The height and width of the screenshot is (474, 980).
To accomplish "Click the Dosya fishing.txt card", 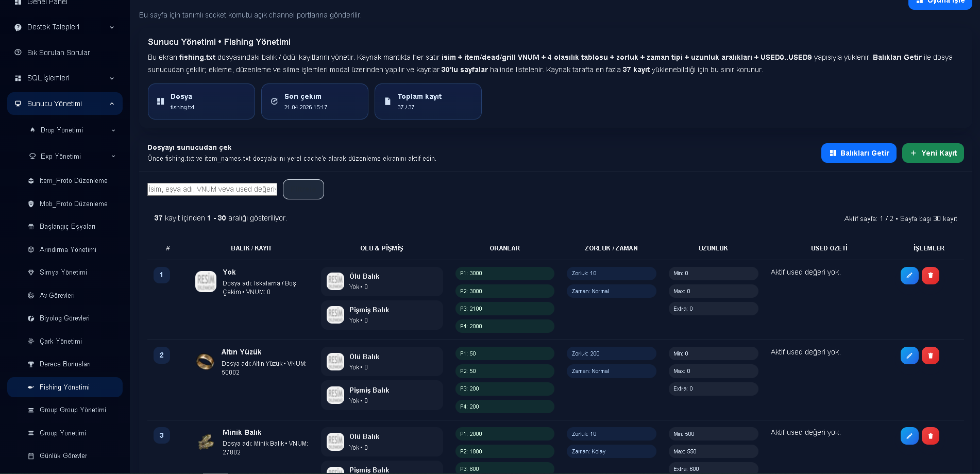I will pyautogui.click(x=201, y=101).
